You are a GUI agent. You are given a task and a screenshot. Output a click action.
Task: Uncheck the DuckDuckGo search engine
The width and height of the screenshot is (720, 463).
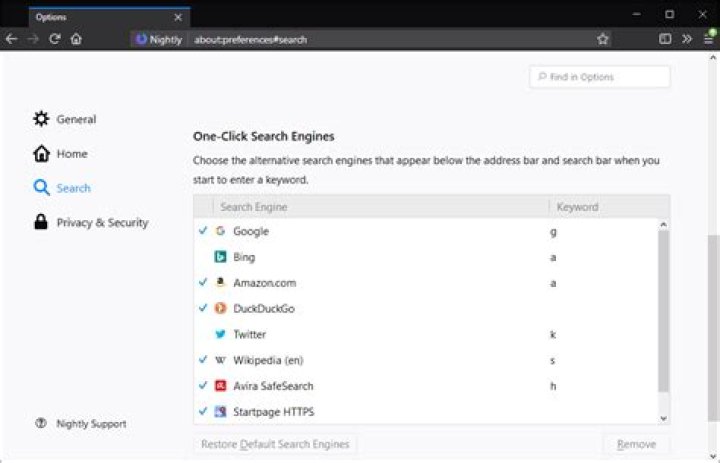[x=203, y=308]
